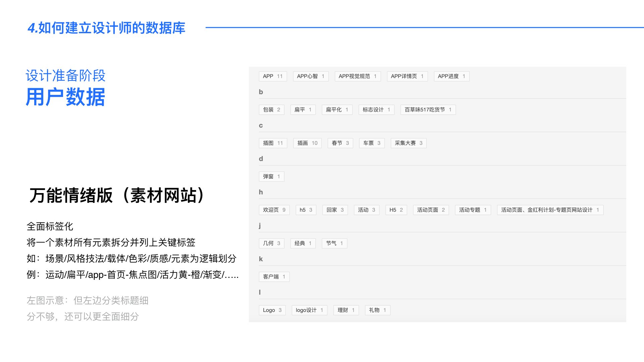Select the APP进度 tag
This screenshot has width=644, height=362.
451,76
